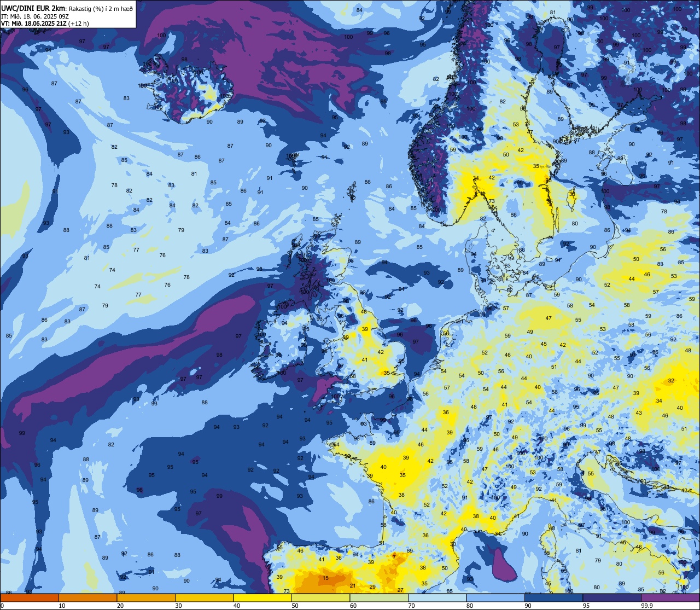Click the humidity value "7" over eastern Spain
Viewport: 700px width, 610px height.
point(394,556)
